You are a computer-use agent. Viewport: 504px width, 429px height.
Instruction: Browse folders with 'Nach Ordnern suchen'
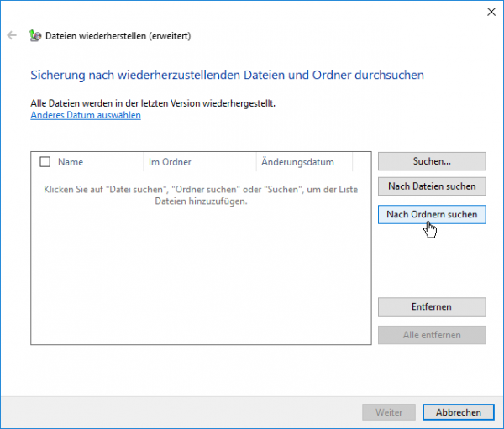[x=432, y=215]
